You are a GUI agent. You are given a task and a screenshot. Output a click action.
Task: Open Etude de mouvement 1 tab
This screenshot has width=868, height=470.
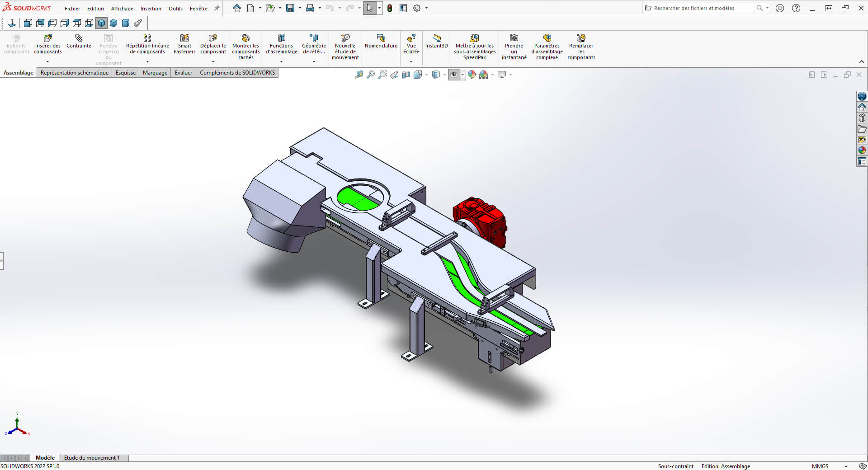pyautogui.click(x=92, y=458)
